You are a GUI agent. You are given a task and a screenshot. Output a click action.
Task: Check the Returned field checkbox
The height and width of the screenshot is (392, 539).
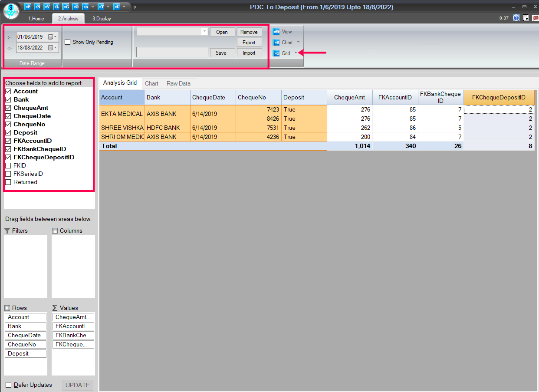(x=8, y=182)
